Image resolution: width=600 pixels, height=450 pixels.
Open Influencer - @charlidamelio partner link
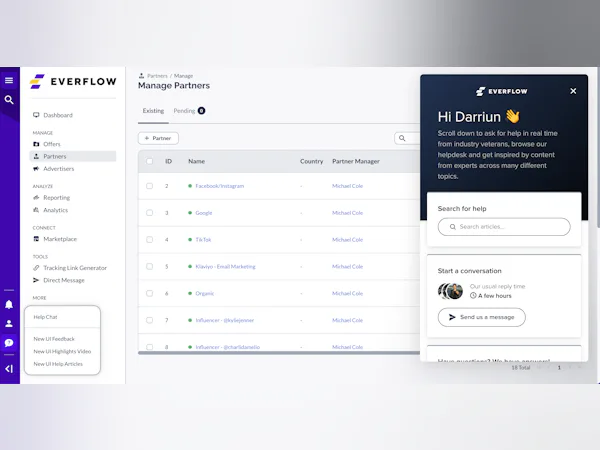coord(228,347)
